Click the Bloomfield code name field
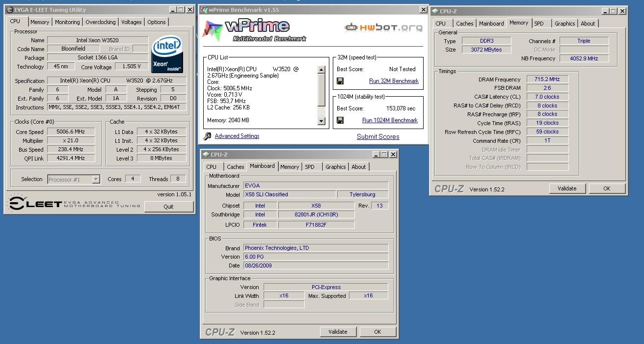Viewport: 644px width, 344px height. click(x=74, y=49)
